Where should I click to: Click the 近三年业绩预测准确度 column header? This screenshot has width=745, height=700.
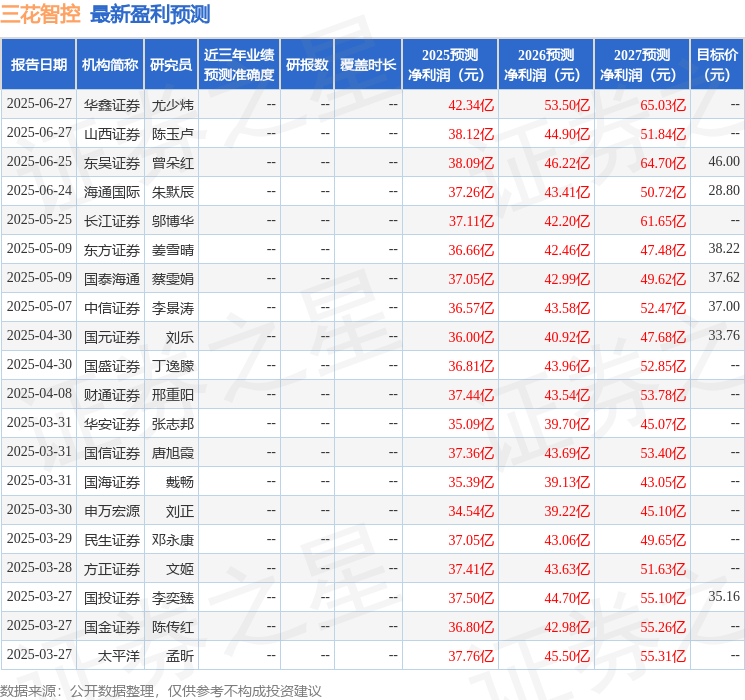click(238, 65)
